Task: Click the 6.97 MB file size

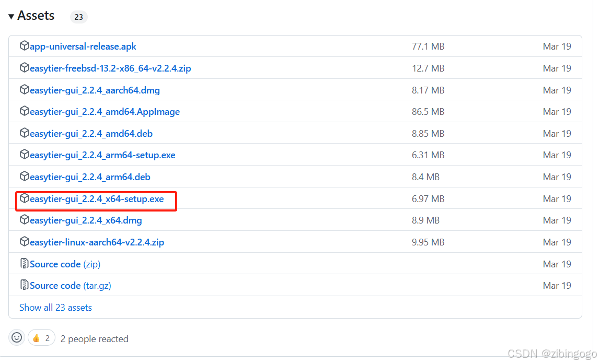Action: point(428,199)
